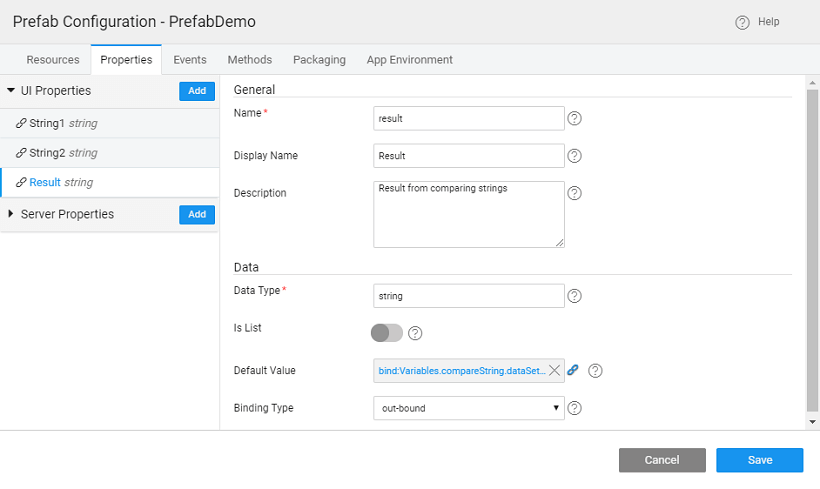Click the Cancel button
This screenshot has width=820, height=489.
click(x=662, y=460)
